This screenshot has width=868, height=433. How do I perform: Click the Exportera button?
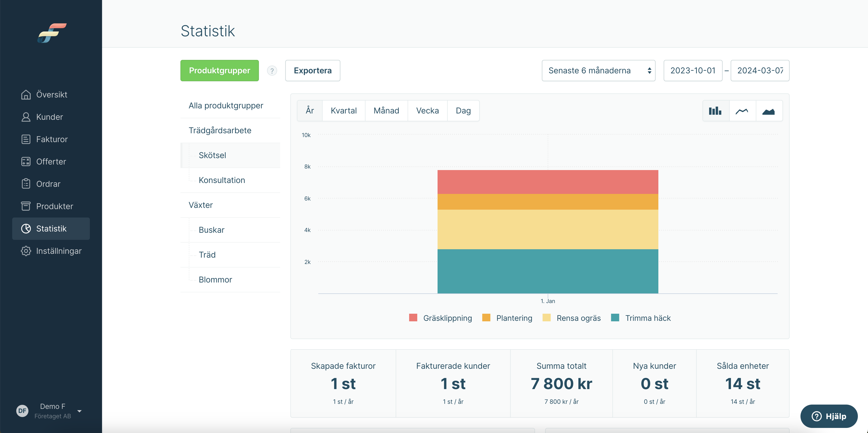point(313,70)
